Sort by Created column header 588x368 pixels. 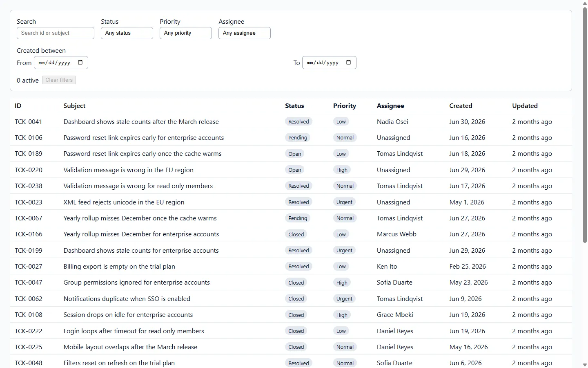tap(461, 105)
